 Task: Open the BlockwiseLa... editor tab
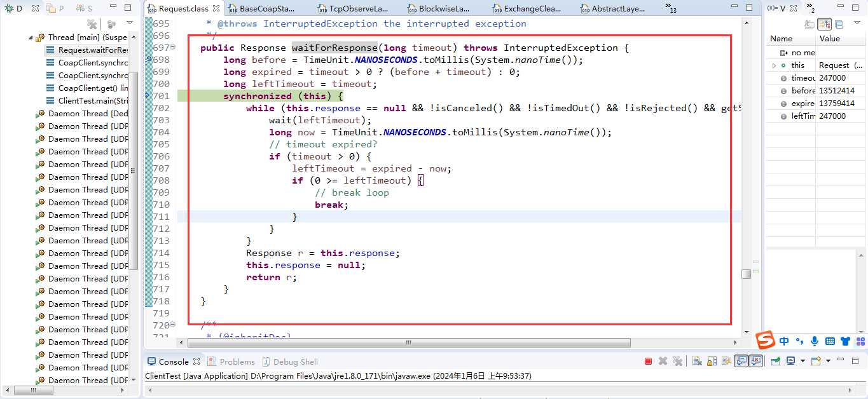click(x=439, y=9)
